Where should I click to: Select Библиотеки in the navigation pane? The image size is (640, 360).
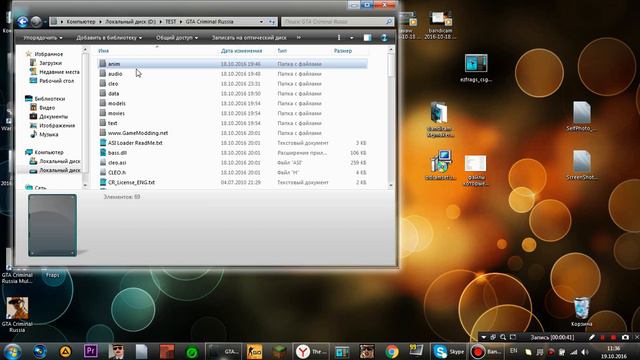point(45,98)
